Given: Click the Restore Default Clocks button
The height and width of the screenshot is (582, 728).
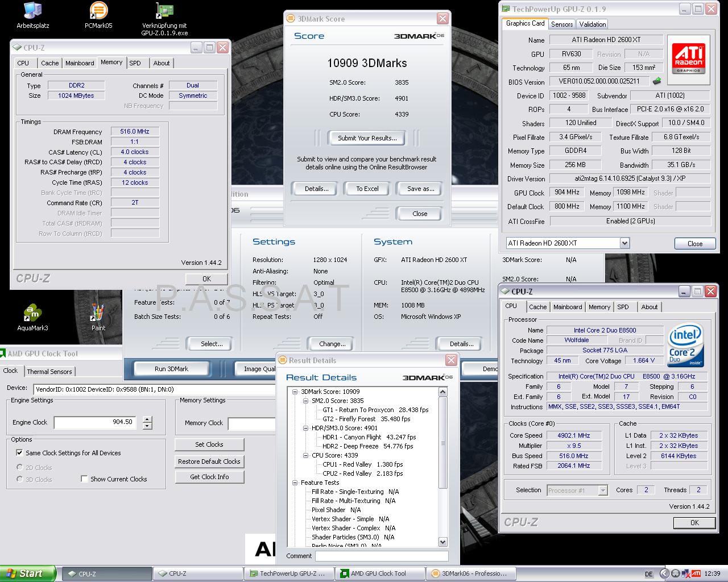Looking at the screenshot, I should [209, 462].
